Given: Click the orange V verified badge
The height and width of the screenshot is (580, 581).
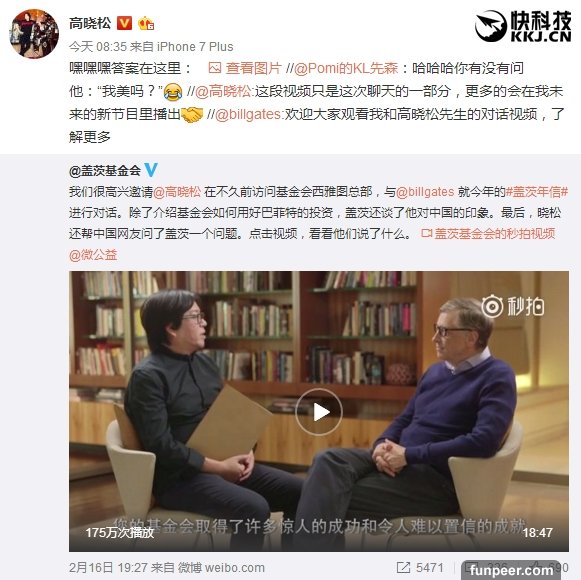Looking at the screenshot, I should tap(124, 24).
